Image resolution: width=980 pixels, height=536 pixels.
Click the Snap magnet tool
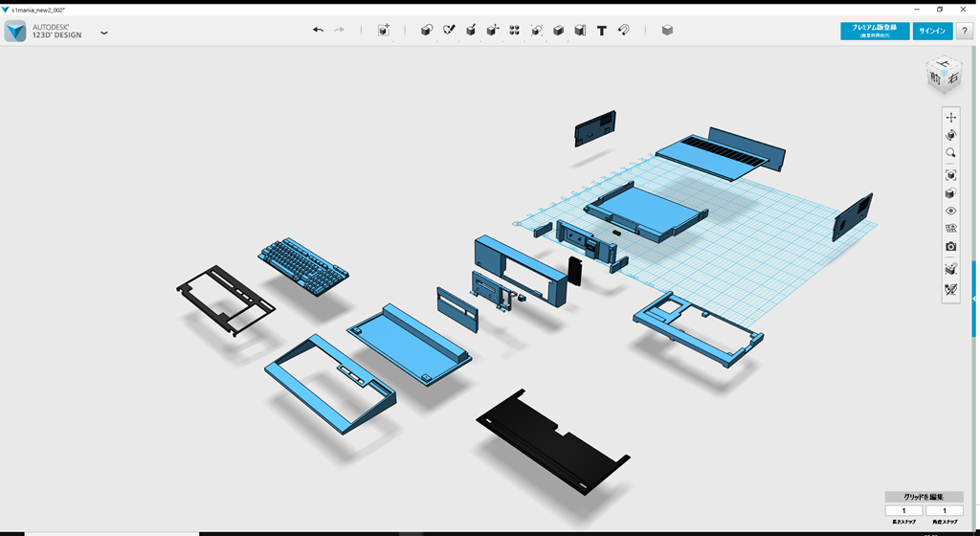(624, 31)
